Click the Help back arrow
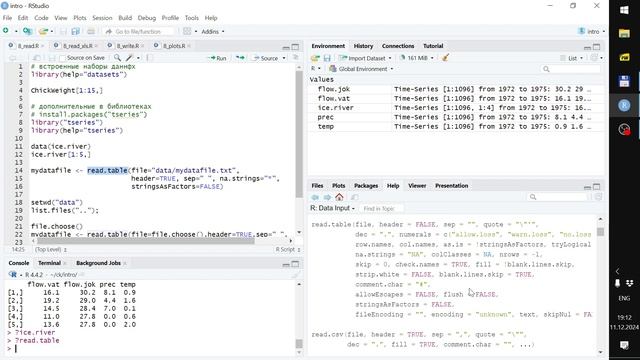 [x=315, y=197]
